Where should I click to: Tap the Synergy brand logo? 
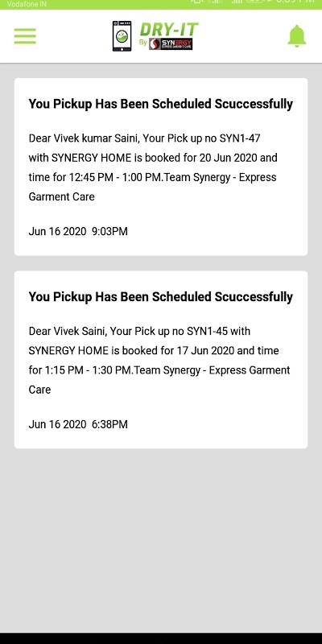[171, 44]
